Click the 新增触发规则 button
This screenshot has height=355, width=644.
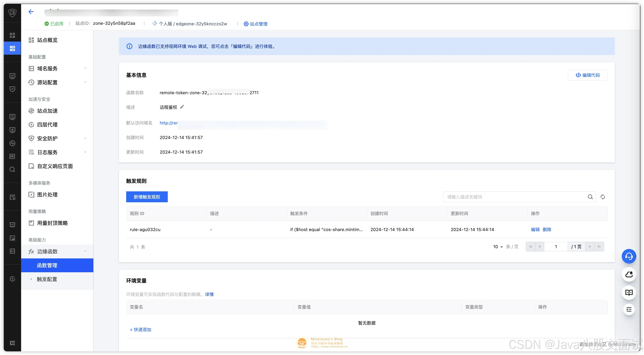147,197
